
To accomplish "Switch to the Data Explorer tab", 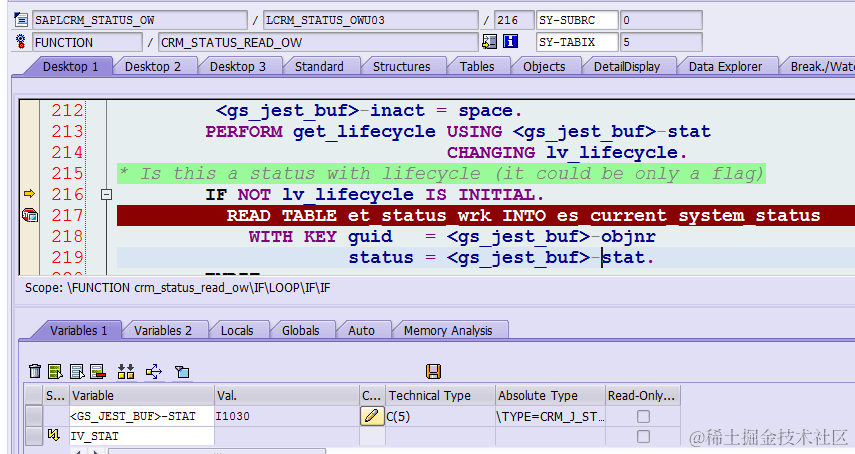I will tap(725, 66).
